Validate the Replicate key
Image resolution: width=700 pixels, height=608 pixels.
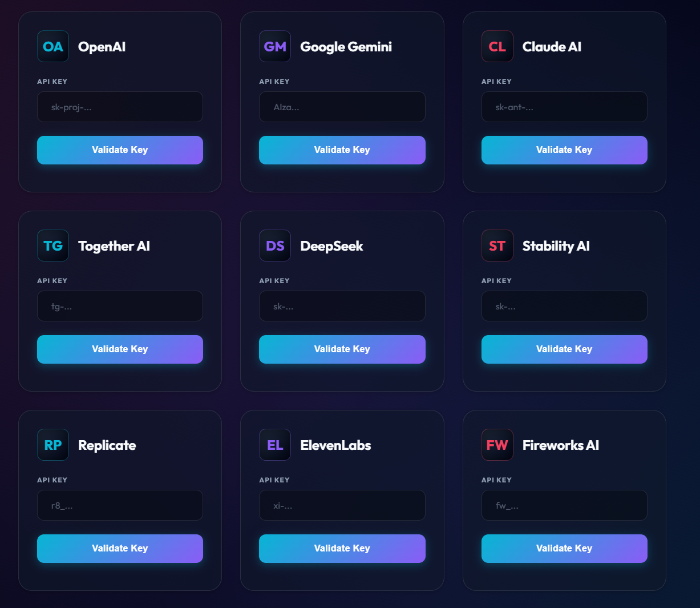click(120, 549)
